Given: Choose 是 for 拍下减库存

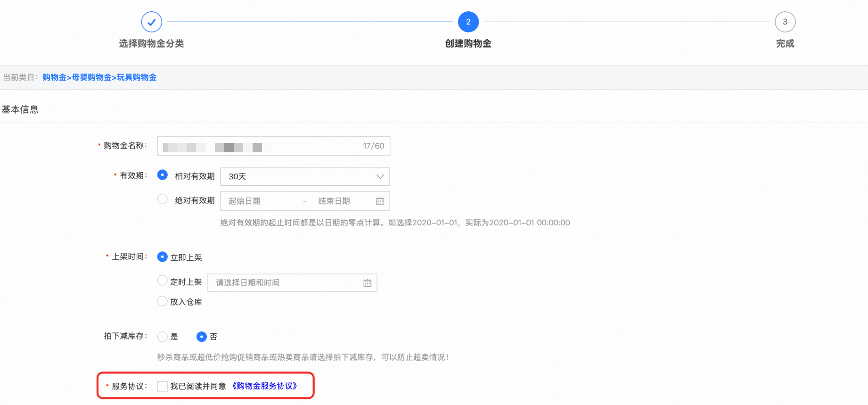Looking at the screenshot, I should pos(163,337).
